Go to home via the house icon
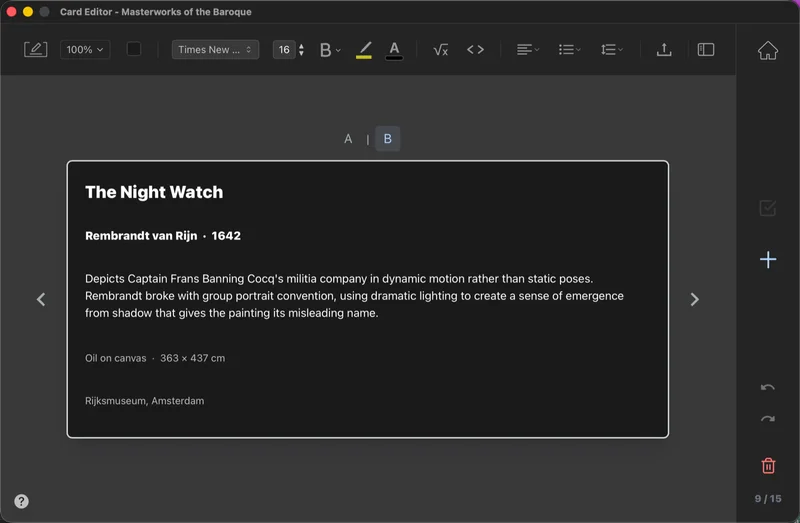The image size is (800, 523). (x=767, y=50)
